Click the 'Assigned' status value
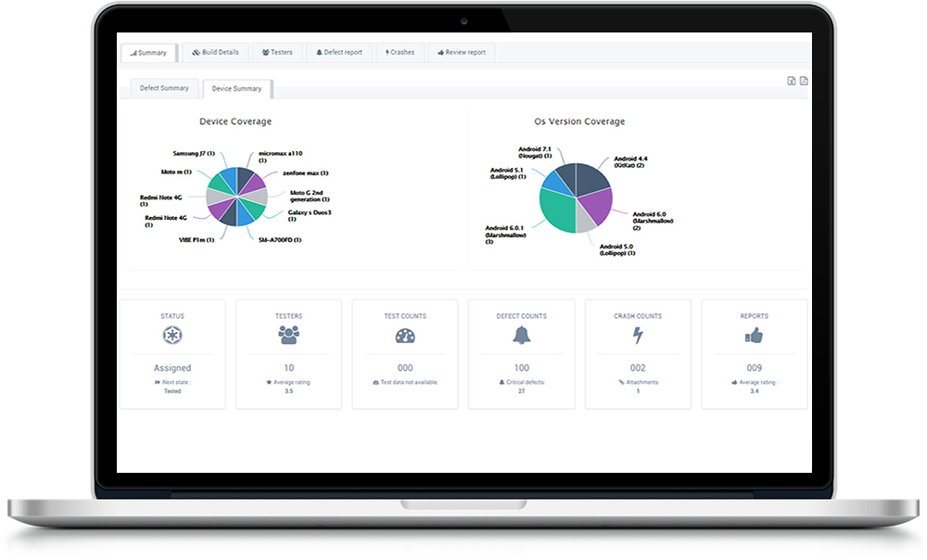Screen dimensions: 927x560 point(172,368)
